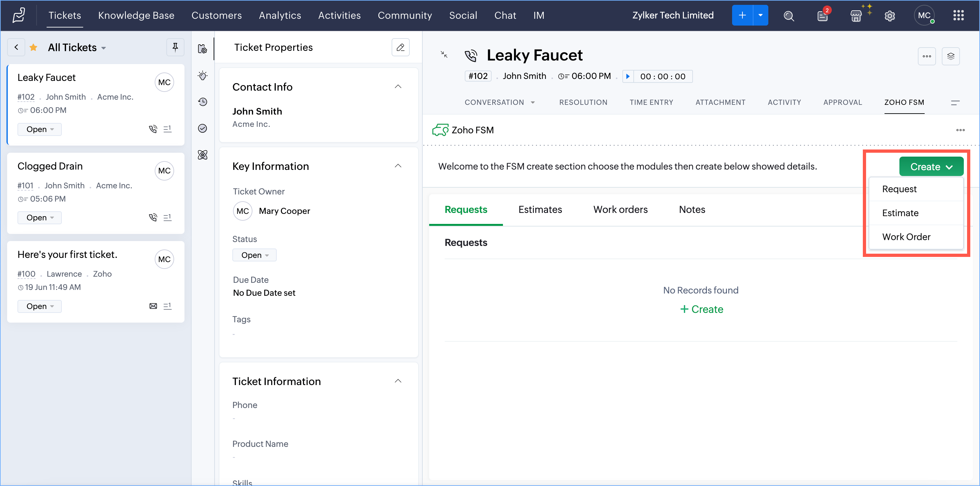Viewport: 980px width, 486px height.
Task: Click the lightbulb suggestions icon in sidebar
Action: click(x=203, y=76)
